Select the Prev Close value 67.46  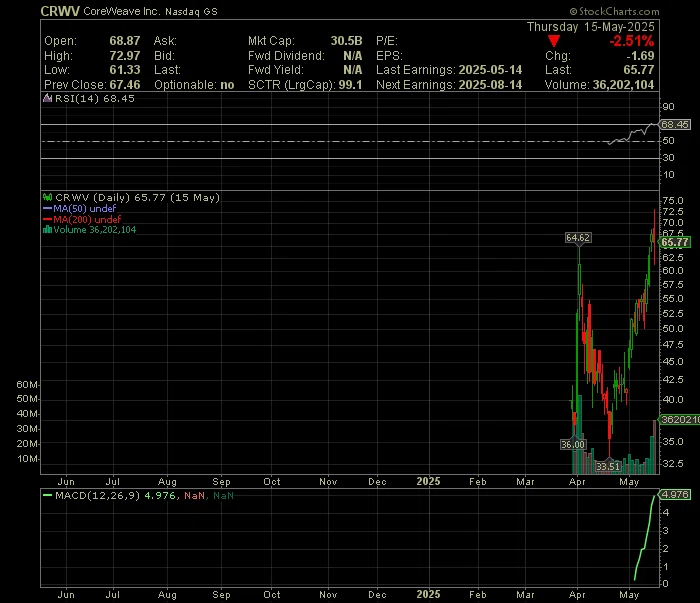tap(125, 85)
